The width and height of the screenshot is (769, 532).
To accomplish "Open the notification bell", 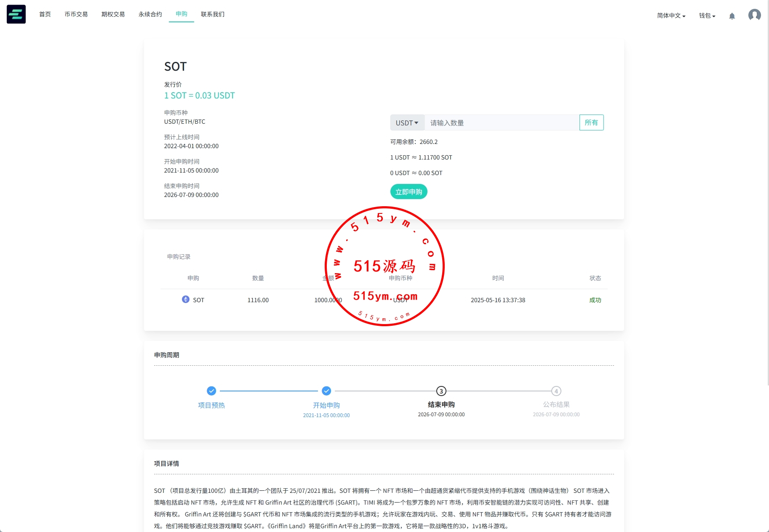I will pyautogui.click(x=732, y=16).
